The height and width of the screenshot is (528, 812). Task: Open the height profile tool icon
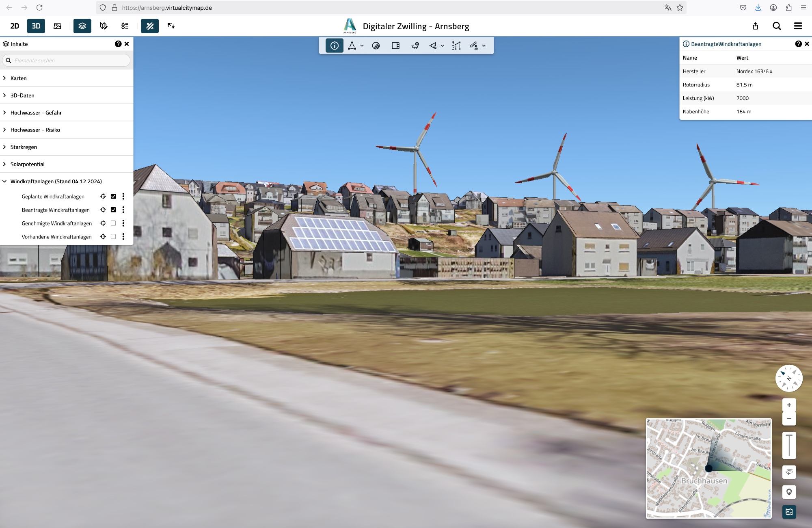[x=456, y=46]
